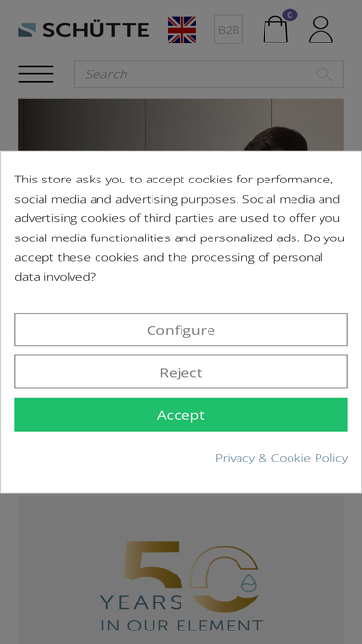Focus the Search input field
The image size is (362, 644).
[209, 74]
